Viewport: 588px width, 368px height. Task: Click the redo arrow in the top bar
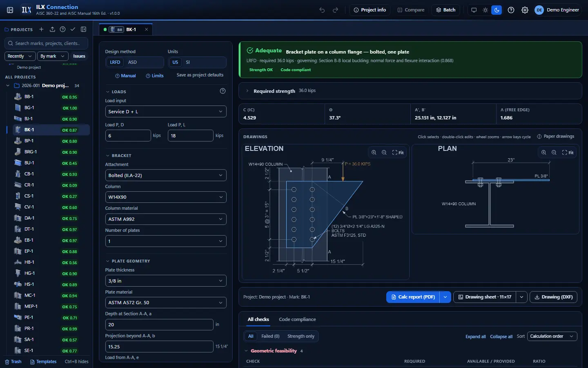point(335,10)
